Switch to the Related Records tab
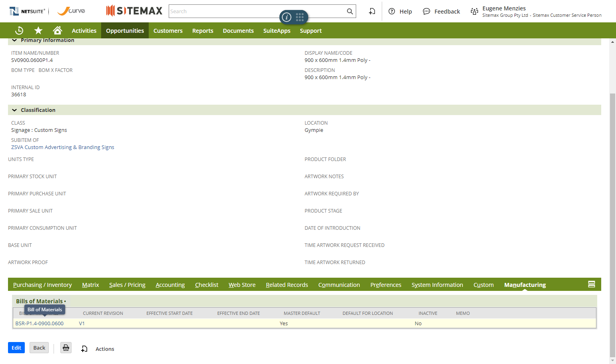 pyautogui.click(x=287, y=284)
